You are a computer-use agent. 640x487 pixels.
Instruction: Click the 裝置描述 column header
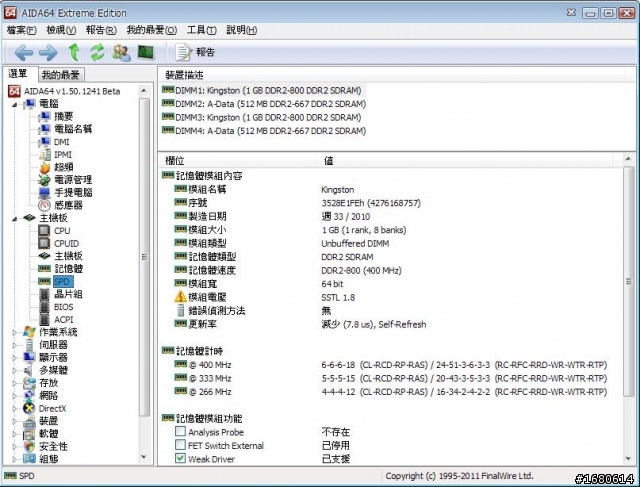point(392,75)
